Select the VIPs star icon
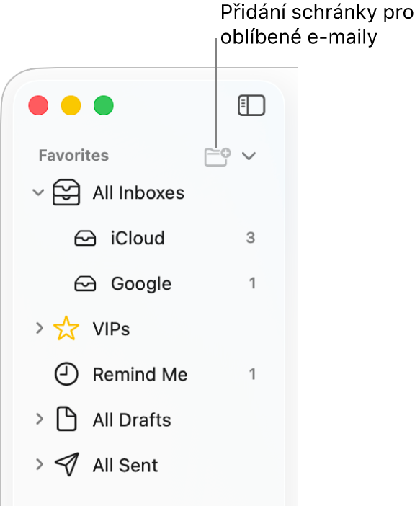 pos(66,328)
